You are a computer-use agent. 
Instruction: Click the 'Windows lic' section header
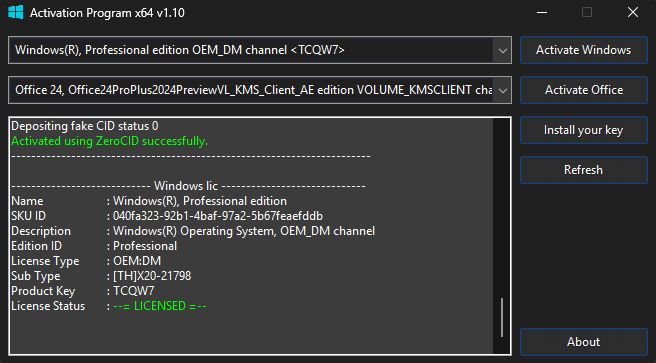(x=186, y=186)
